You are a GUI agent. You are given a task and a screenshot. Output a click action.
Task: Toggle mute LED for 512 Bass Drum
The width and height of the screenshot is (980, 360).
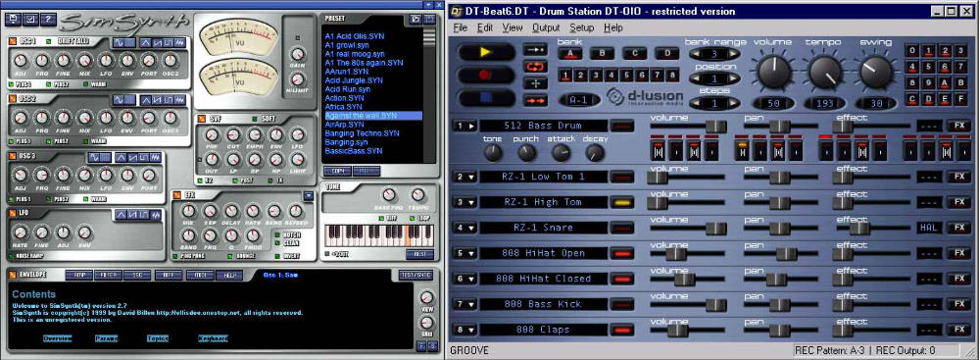(x=622, y=126)
